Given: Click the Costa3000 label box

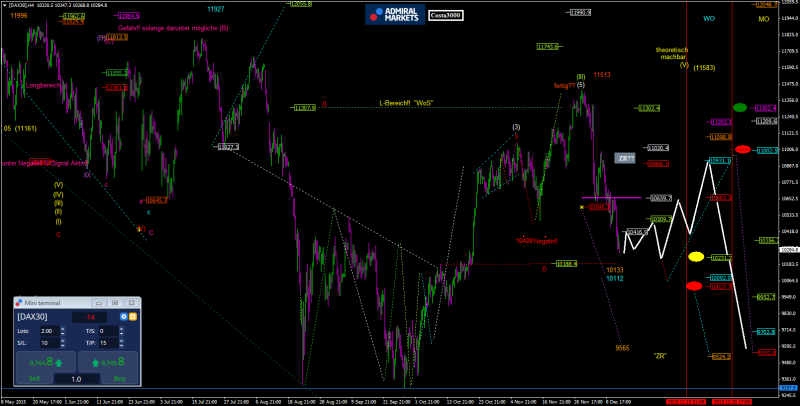Looking at the screenshot, I should (x=445, y=14).
